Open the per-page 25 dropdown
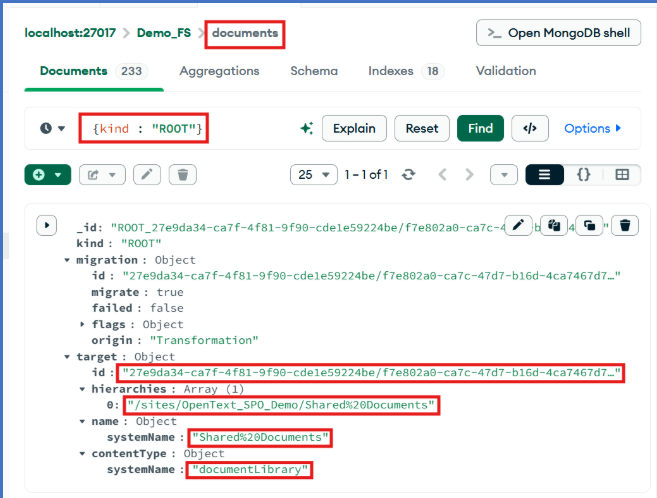Image resolution: width=657 pixels, height=498 pixels. coord(314,175)
